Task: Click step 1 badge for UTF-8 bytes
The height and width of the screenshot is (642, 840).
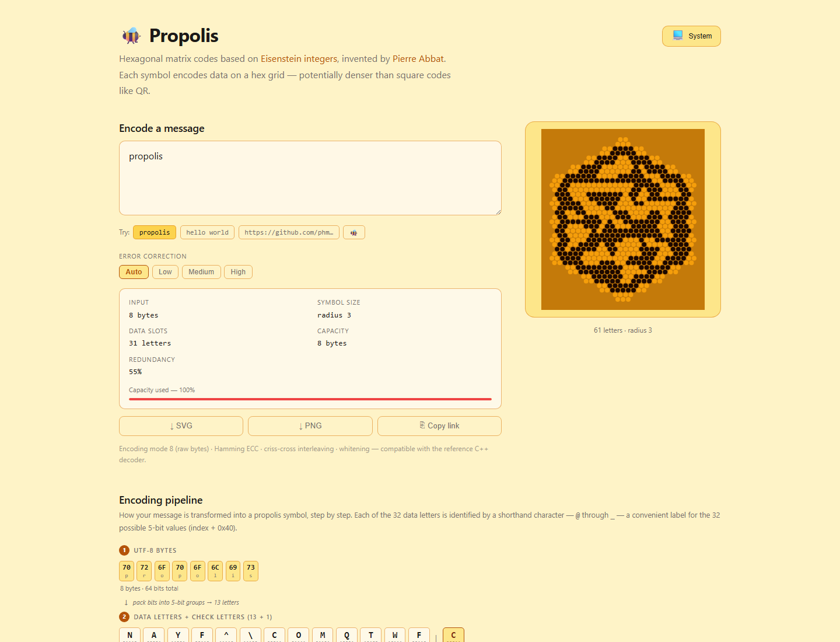Action: 124,550
